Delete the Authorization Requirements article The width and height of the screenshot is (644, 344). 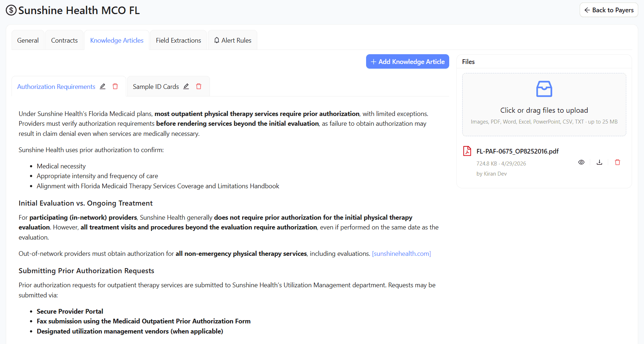coord(115,86)
